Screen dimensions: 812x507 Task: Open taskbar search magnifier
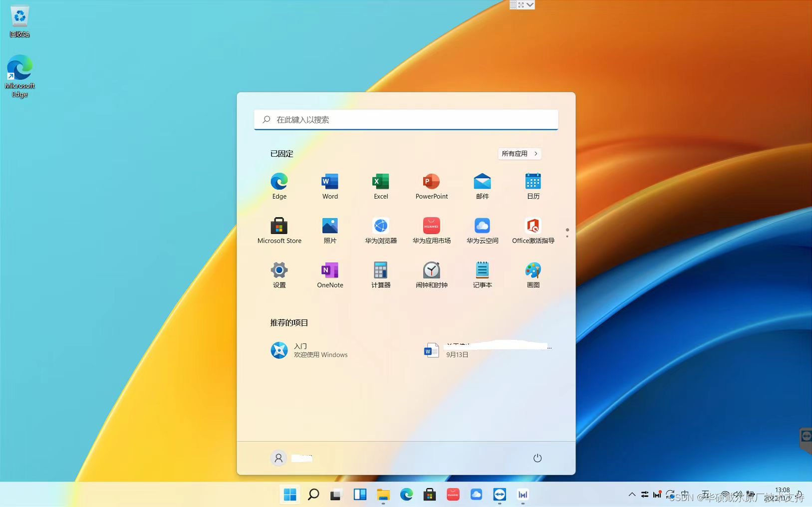coord(313,495)
